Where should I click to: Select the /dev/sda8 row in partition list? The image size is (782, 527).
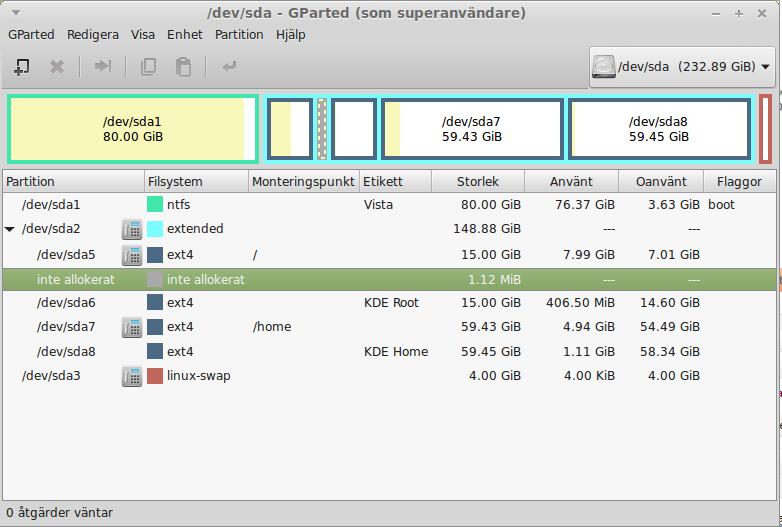(390, 351)
